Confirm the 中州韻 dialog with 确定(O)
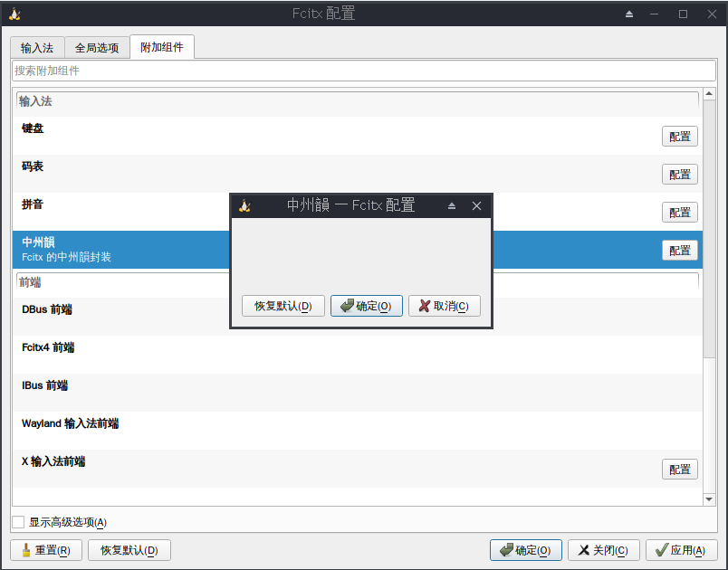This screenshot has height=570, width=728. click(367, 306)
